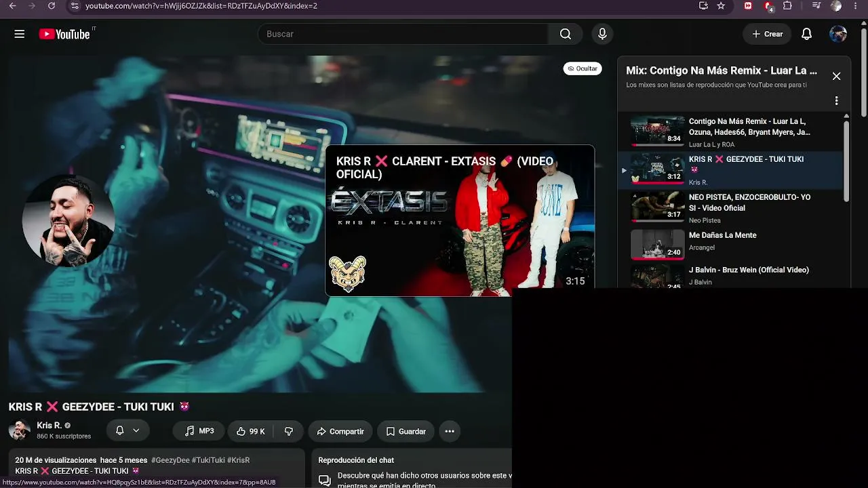Click the video title KRIS R GEEZYDEE TUKI TUKI
The image size is (868, 488).
point(99,407)
